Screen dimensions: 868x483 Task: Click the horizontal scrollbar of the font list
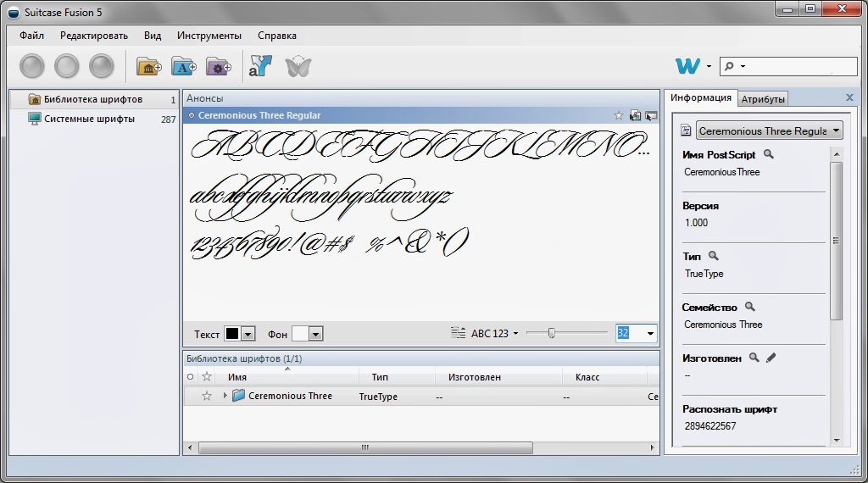[x=365, y=447]
